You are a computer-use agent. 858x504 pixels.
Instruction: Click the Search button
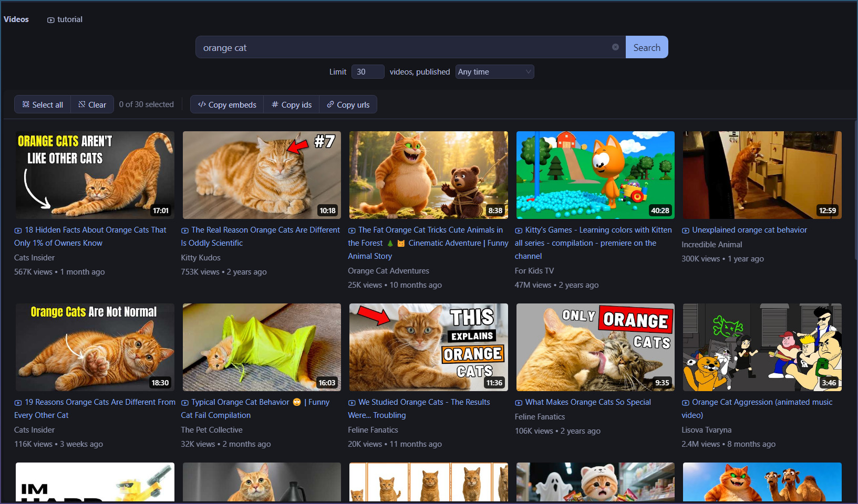647,47
